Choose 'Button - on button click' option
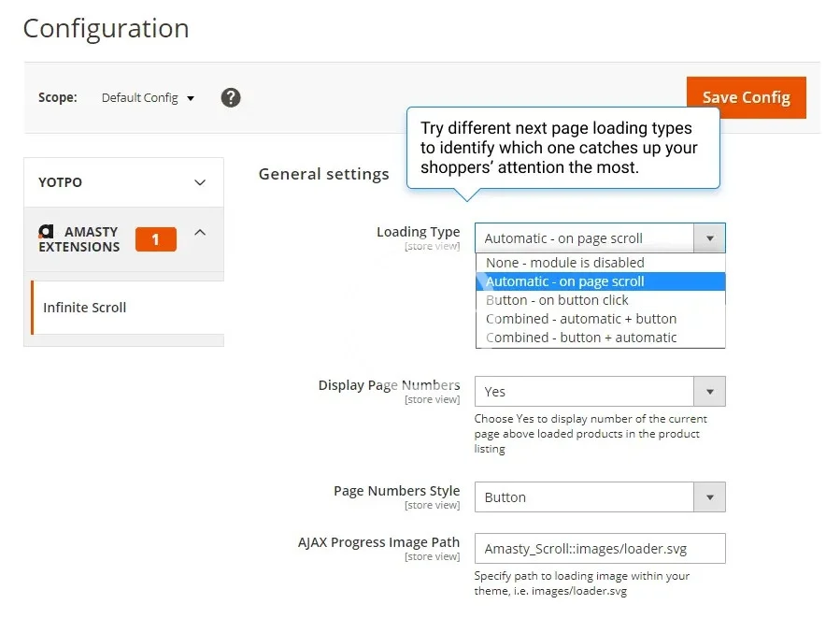840x633 pixels. pyautogui.click(x=557, y=300)
